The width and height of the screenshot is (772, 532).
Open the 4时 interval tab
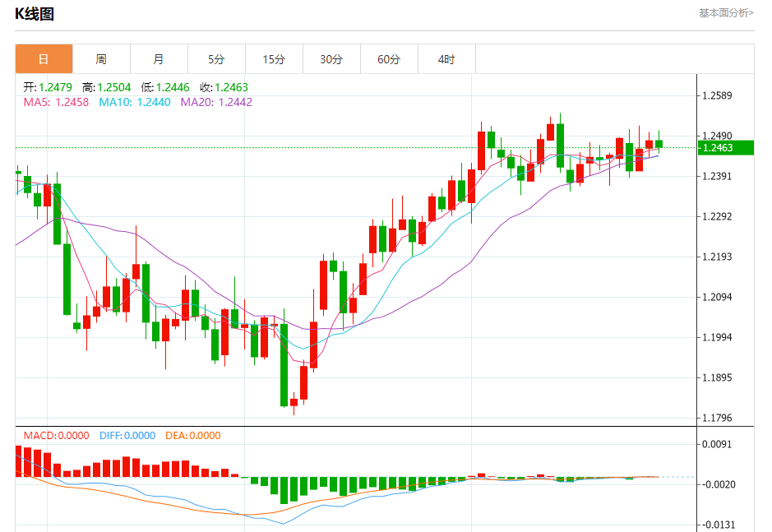[x=447, y=59]
